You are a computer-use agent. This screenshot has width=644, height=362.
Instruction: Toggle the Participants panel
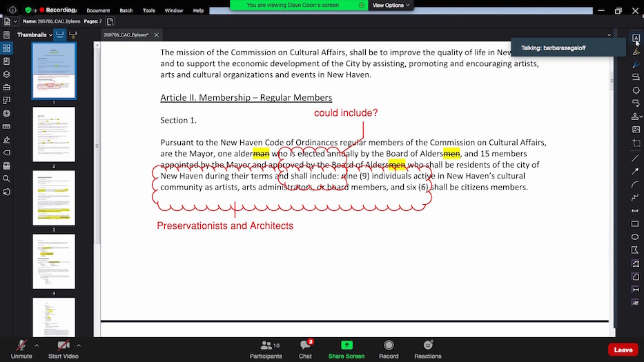point(266,350)
